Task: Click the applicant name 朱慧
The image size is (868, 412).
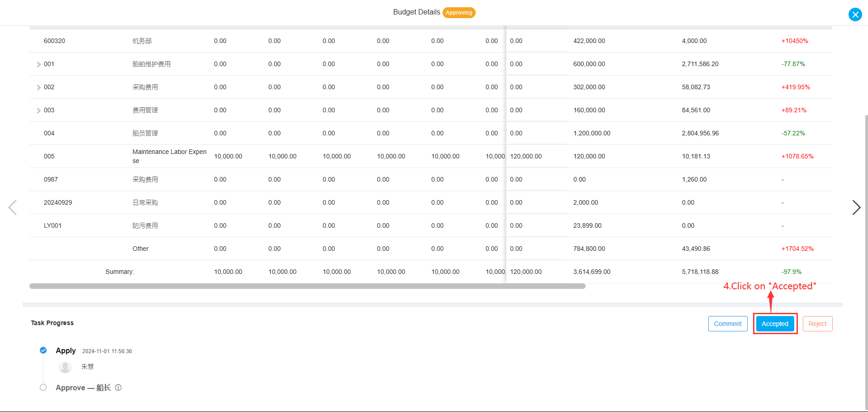Action: coord(87,367)
